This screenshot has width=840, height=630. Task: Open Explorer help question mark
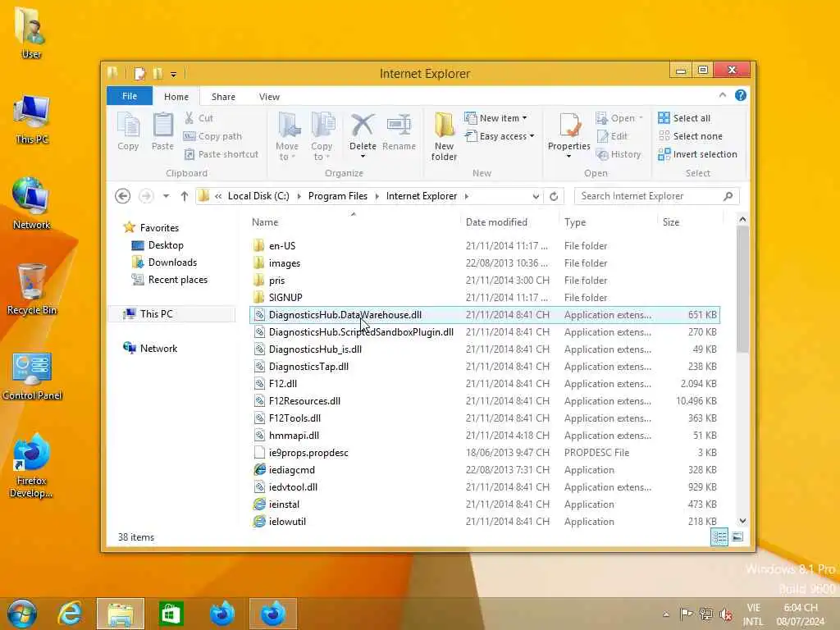pos(741,95)
